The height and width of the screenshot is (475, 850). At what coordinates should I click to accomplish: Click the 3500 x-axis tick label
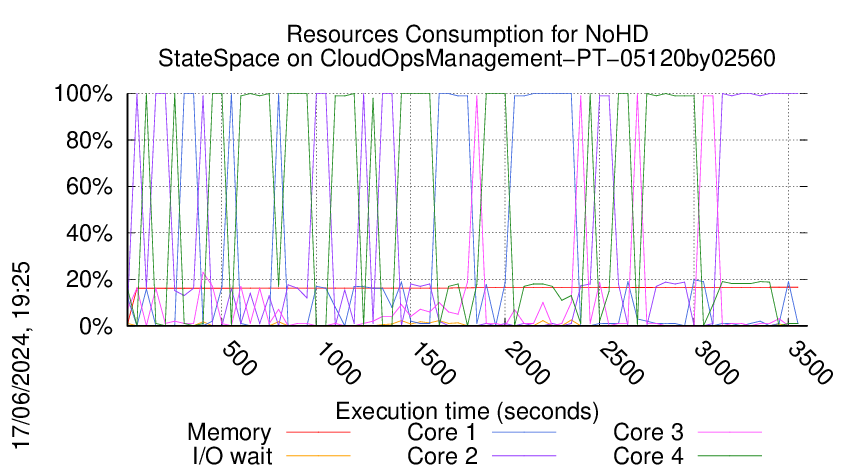point(809,363)
